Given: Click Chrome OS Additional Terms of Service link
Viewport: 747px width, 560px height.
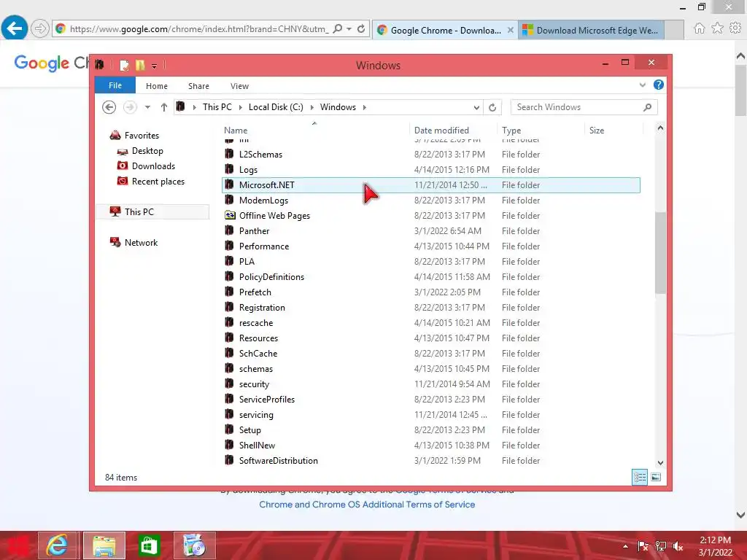Looking at the screenshot, I should (367, 505).
